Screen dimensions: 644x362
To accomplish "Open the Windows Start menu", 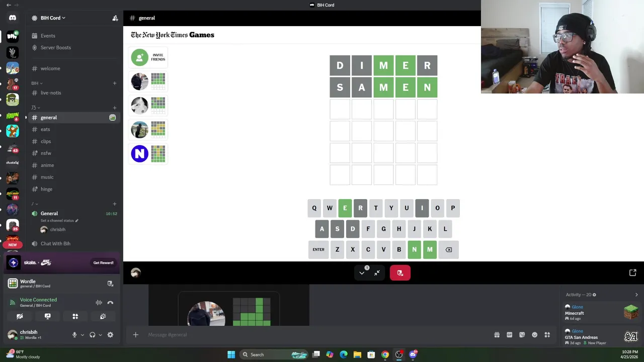I will (x=231, y=354).
